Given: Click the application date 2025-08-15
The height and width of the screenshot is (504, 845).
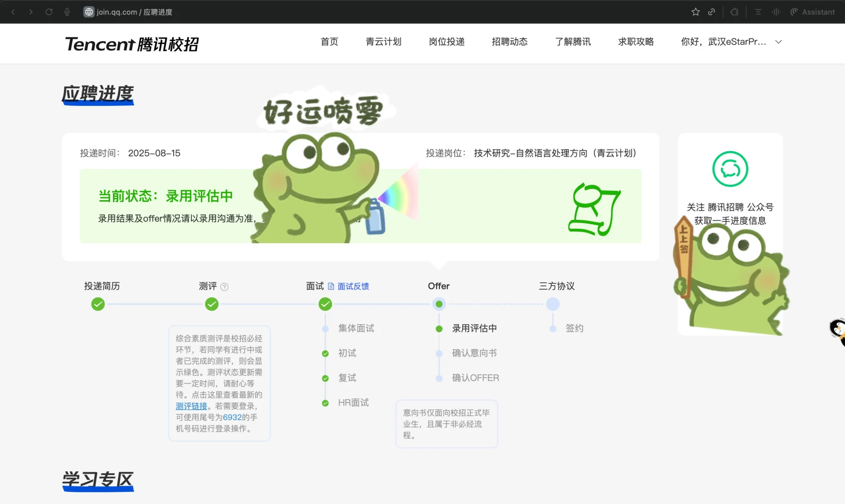Looking at the screenshot, I should tap(154, 153).
